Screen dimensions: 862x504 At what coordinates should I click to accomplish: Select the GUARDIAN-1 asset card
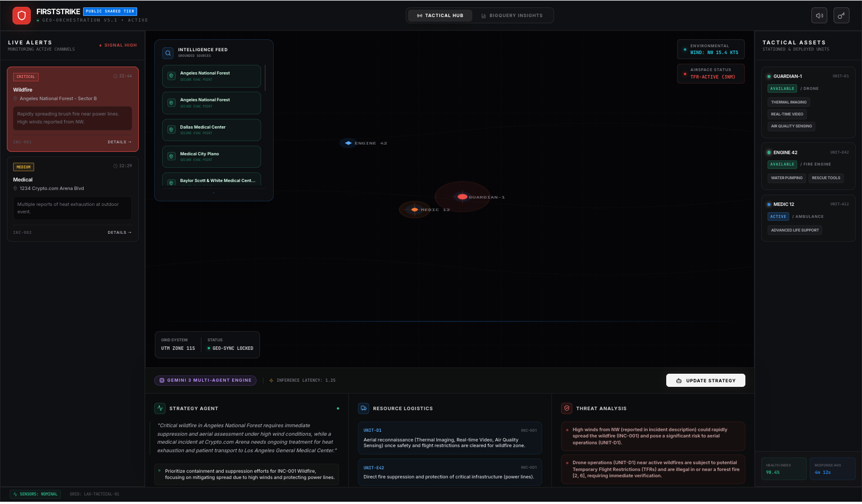point(808,102)
